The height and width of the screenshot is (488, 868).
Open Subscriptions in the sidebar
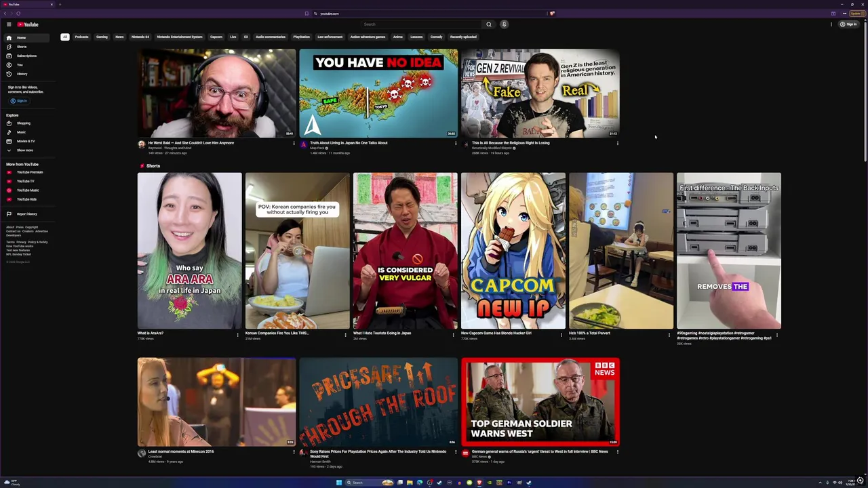click(x=27, y=56)
